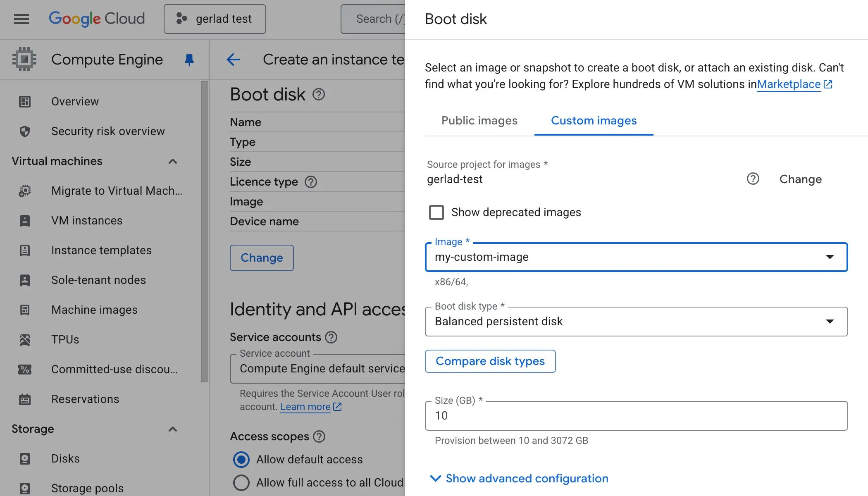Open Migrate to Virtual Machines item
Image resolution: width=868 pixels, height=496 pixels.
(117, 191)
